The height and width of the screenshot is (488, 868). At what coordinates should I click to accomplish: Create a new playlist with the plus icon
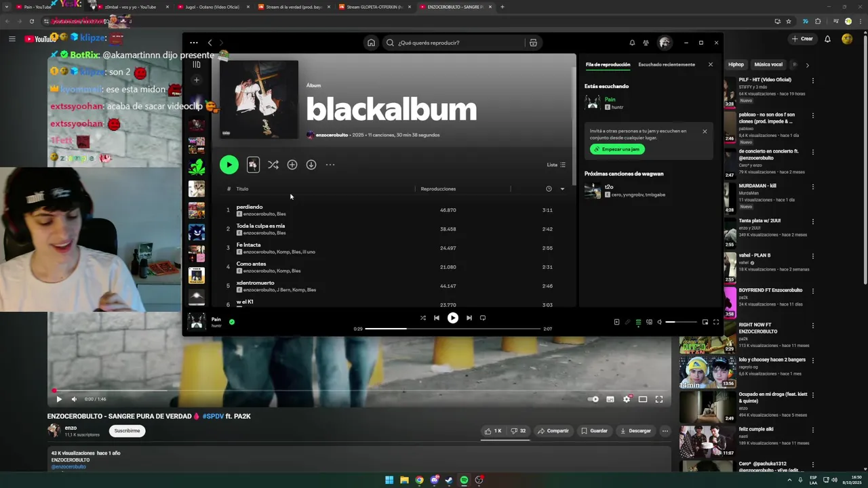[x=197, y=80]
